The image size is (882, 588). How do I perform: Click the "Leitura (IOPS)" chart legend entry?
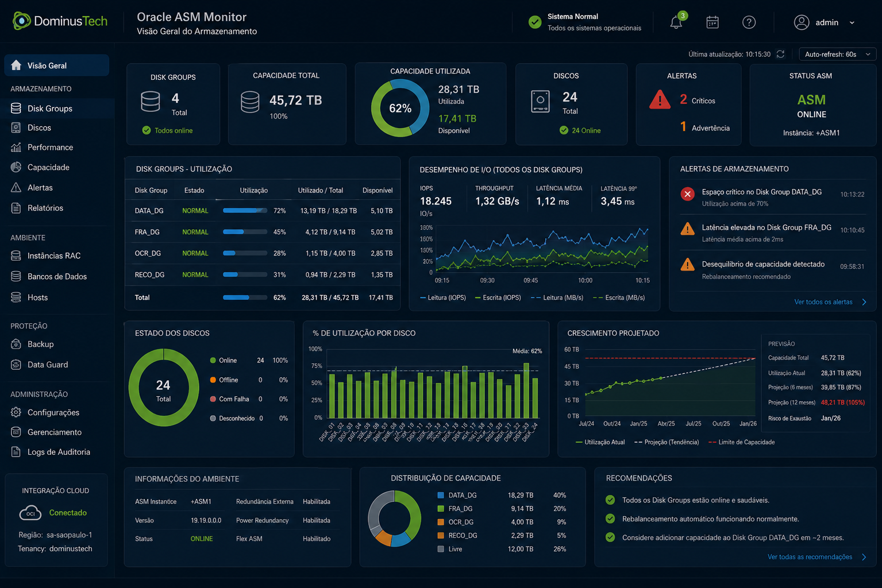443,297
